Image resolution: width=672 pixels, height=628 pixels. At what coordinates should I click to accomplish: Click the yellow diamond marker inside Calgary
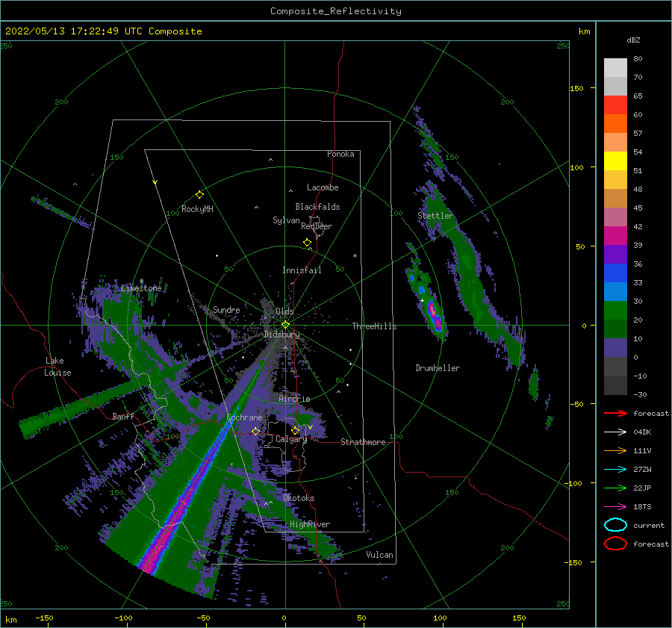[295, 430]
